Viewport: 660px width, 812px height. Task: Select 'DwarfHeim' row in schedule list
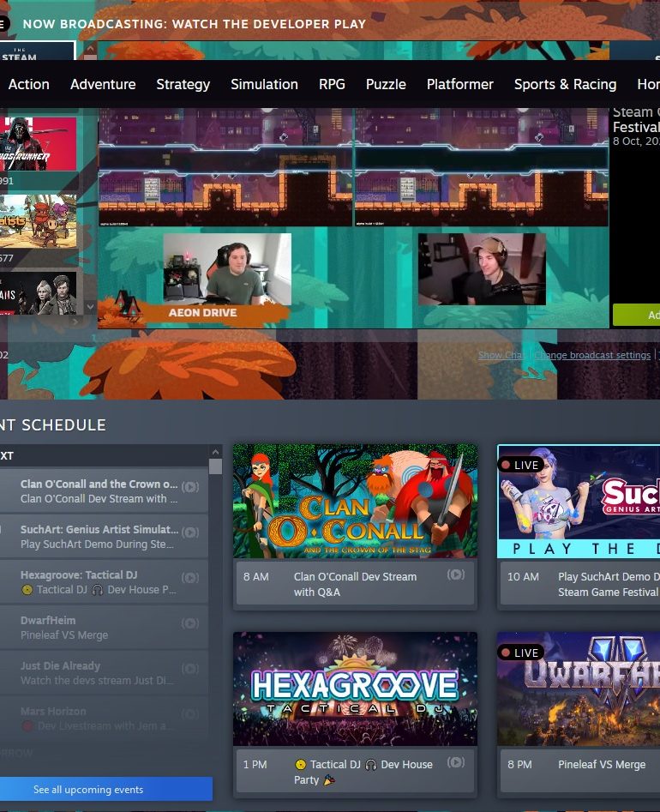104,628
